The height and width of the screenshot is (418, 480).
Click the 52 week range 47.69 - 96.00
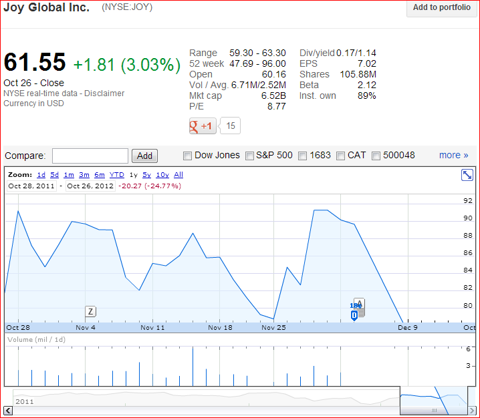point(258,64)
